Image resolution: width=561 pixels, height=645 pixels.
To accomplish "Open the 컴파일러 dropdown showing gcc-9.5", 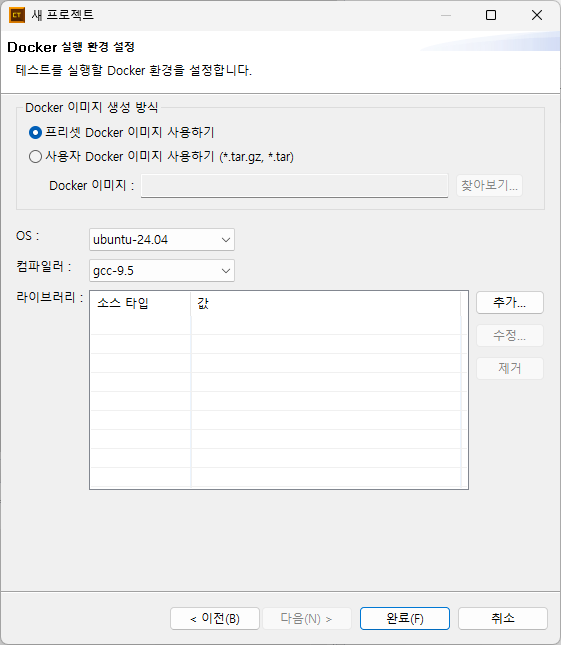I will 162,271.
